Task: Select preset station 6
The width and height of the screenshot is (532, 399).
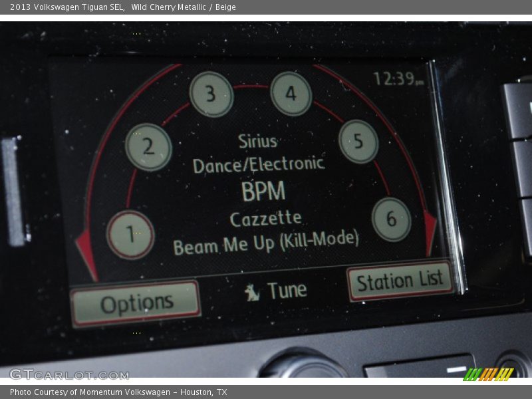Action: point(391,219)
